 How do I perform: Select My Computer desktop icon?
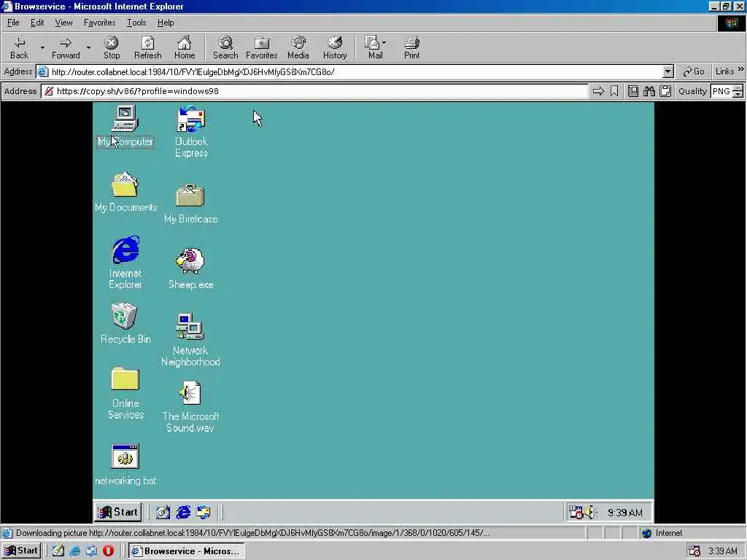pos(125,127)
